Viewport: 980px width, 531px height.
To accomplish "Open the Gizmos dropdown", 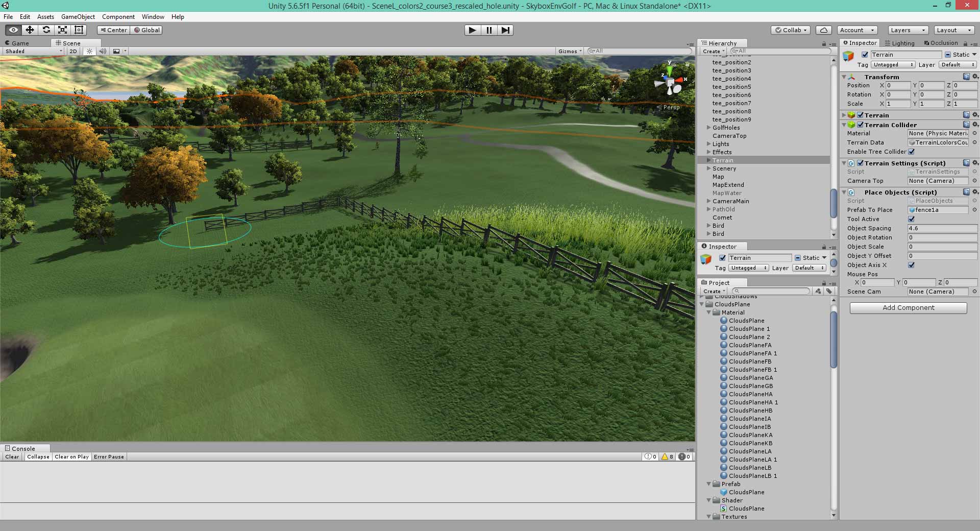I will pyautogui.click(x=570, y=51).
